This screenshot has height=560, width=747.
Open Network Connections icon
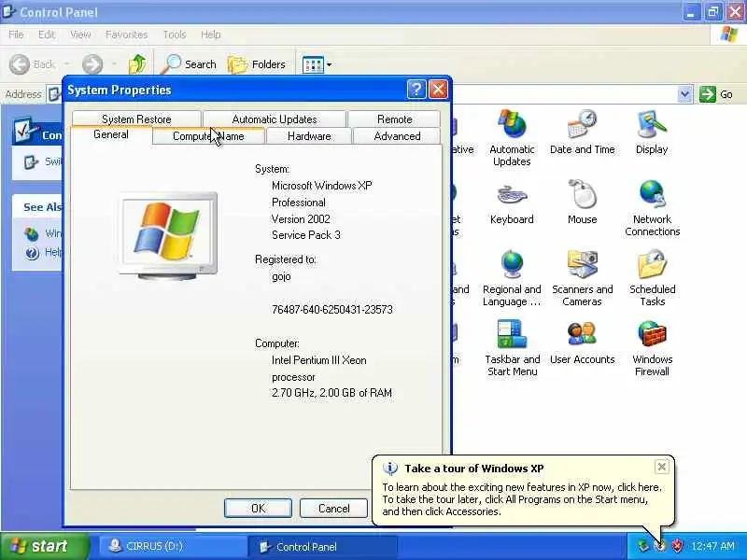[652, 208]
